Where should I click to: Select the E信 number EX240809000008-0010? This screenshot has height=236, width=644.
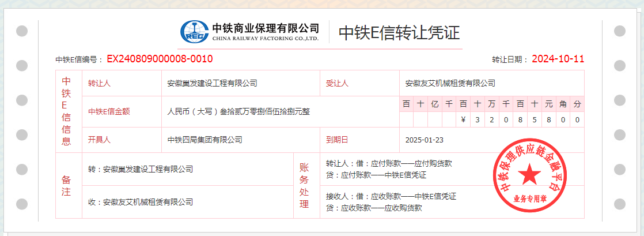160,59
